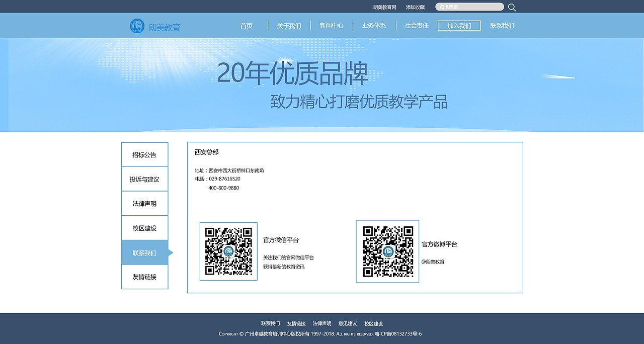Click the official Weibo QR code
Screen dimensions: 644x344
[387, 251]
